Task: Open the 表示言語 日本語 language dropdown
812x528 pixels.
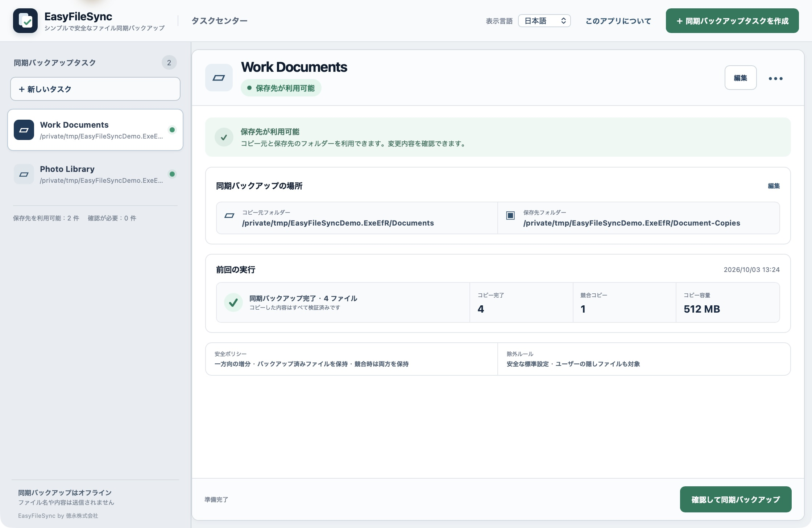Action: tap(544, 21)
